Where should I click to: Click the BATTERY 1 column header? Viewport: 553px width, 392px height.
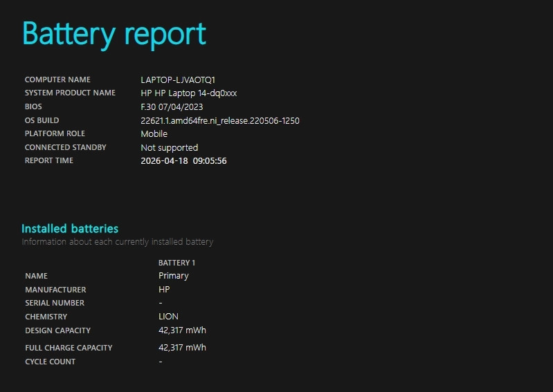click(x=176, y=263)
